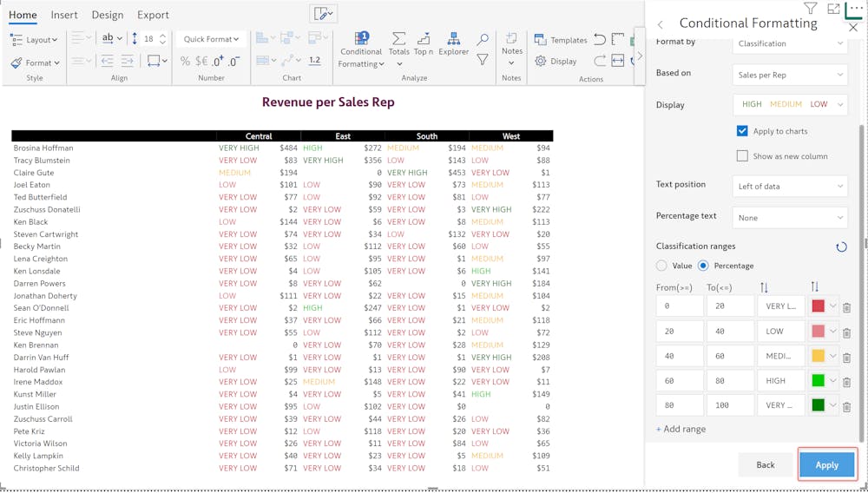
Task: Click the search magnifier in Analyze group
Action: pyautogui.click(x=483, y=40)
